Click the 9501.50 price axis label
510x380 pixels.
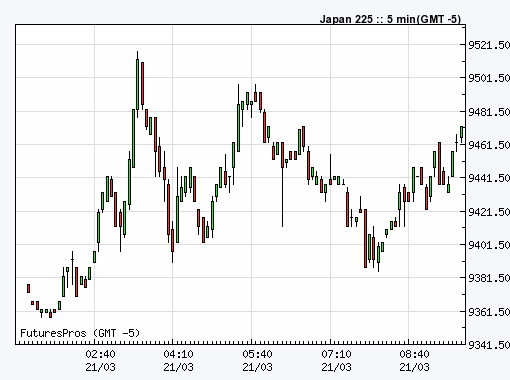coord(489,78)
